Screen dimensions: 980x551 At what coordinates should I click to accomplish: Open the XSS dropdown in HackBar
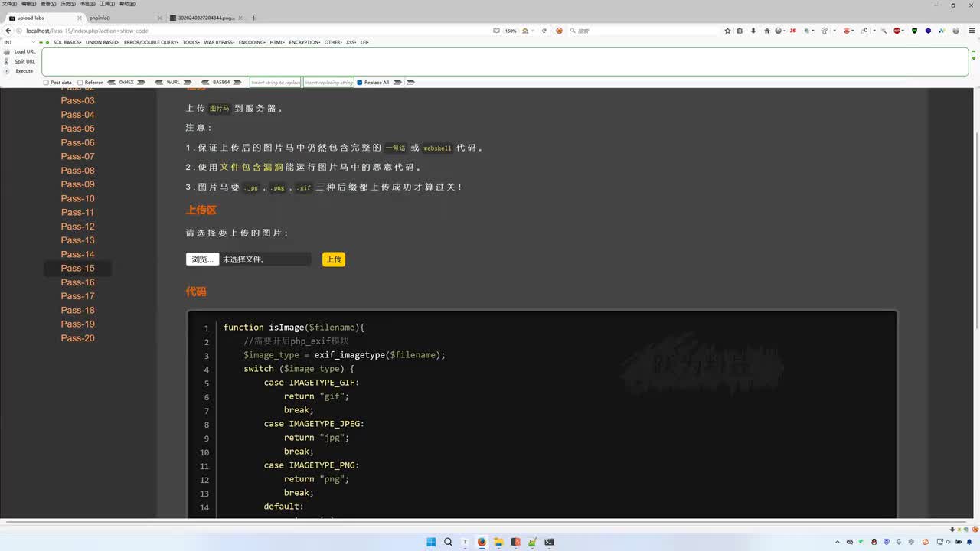(x=351, y=42)
